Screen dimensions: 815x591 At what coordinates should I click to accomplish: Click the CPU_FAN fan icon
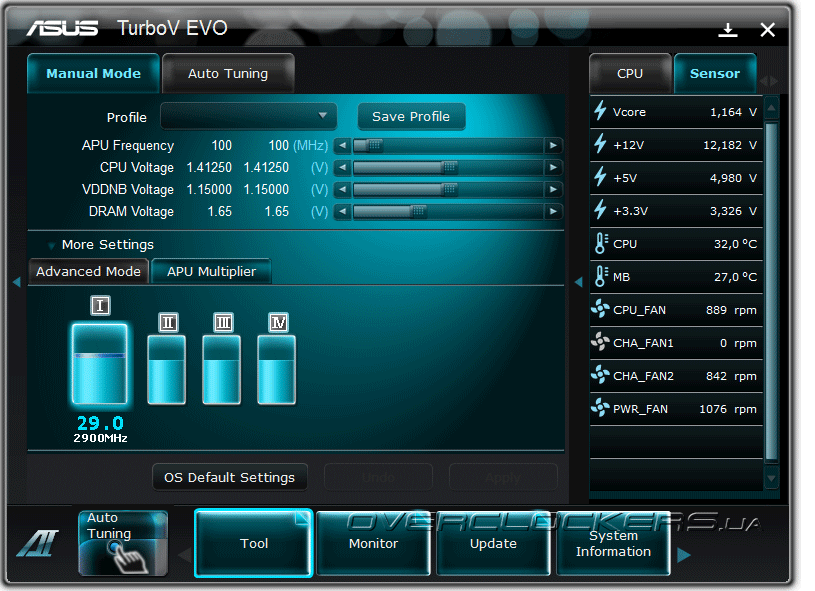[x=600, y=309]
